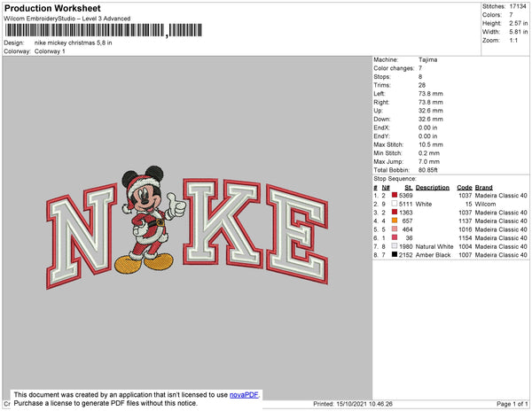Image resolution: width=532 pixels, height=411 pixels.
Task: Click Max Stitch value '10.5 mm'
Action: [x=431, y=144]
